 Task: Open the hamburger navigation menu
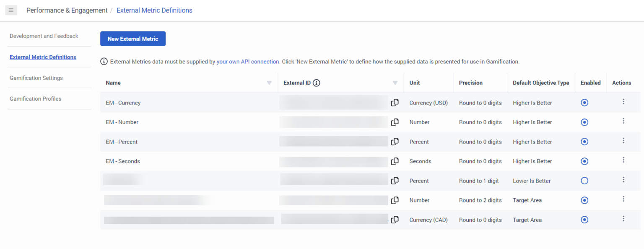click(x=11, y=10)
